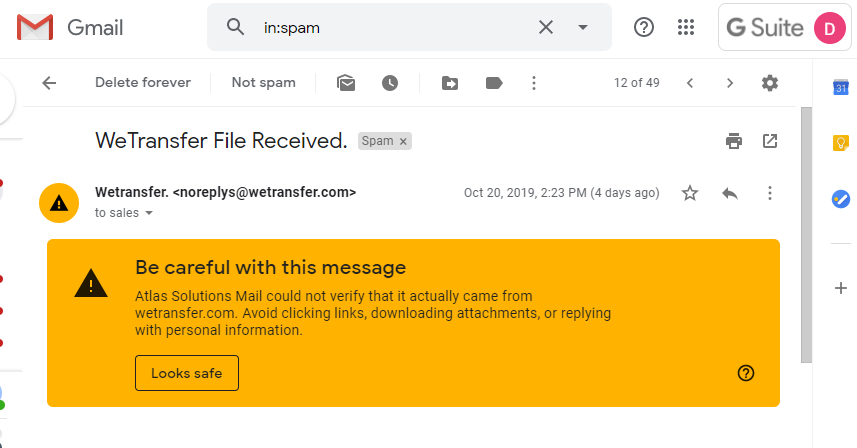
Task: Reply to the Wetransfer message
Action: pyautogui.click(x=730, y=193)
